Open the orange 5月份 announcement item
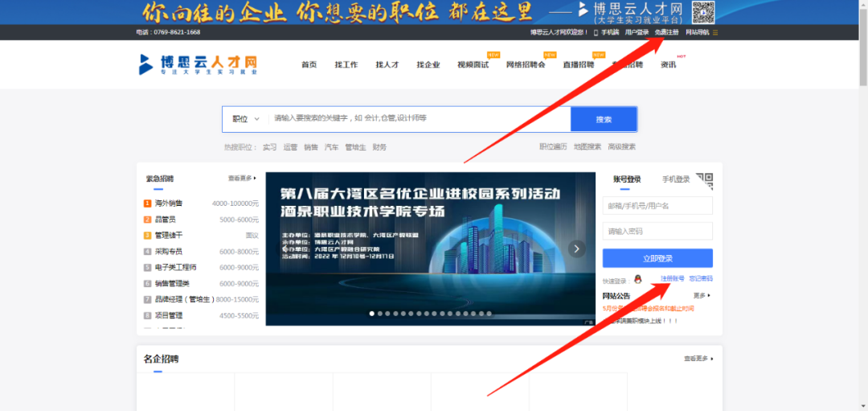 click(x=649, y=309)
